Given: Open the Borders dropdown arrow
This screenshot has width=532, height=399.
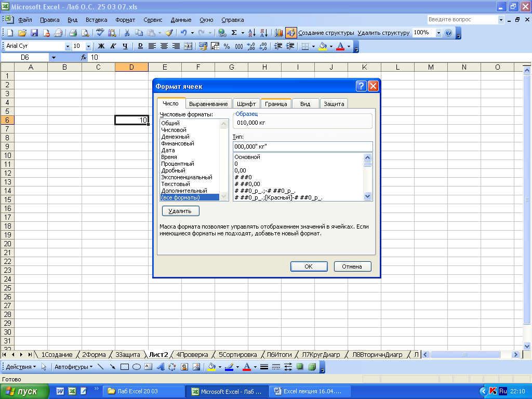Looking at the screenshot, I should tap(313, 46).
